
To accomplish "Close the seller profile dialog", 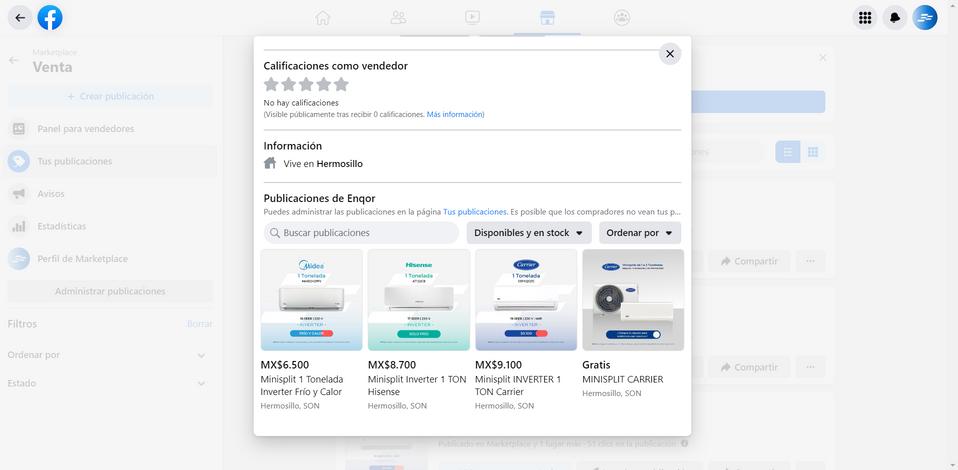I will (x=670, y=54).
